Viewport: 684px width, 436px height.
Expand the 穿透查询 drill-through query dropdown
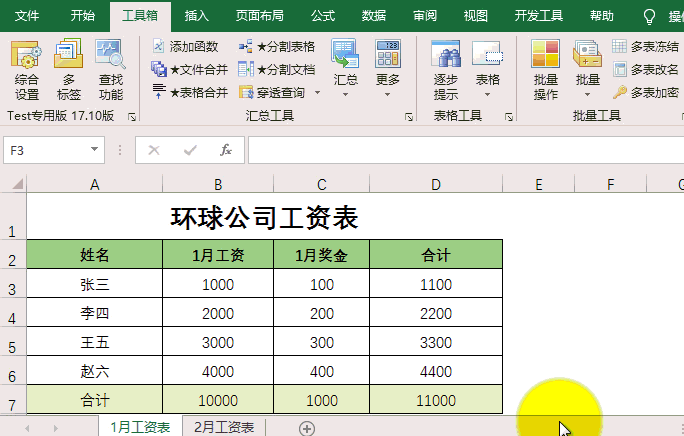click(x=317, y=92)
